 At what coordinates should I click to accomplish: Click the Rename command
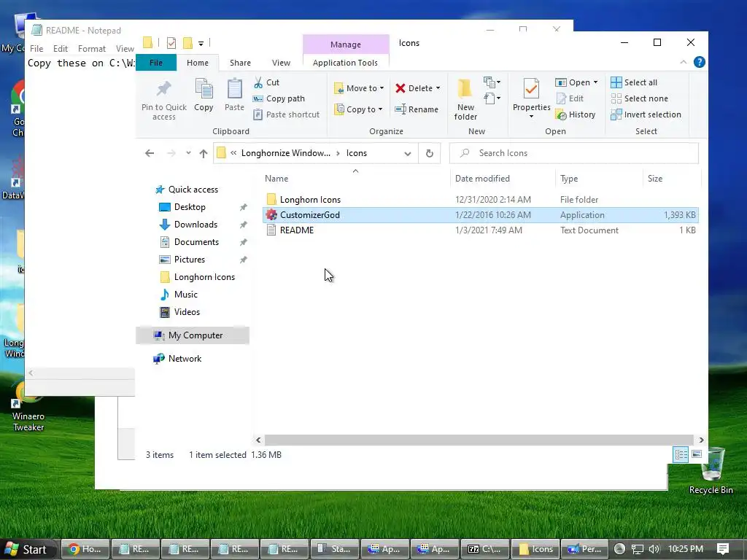click(x=417, y=109)
